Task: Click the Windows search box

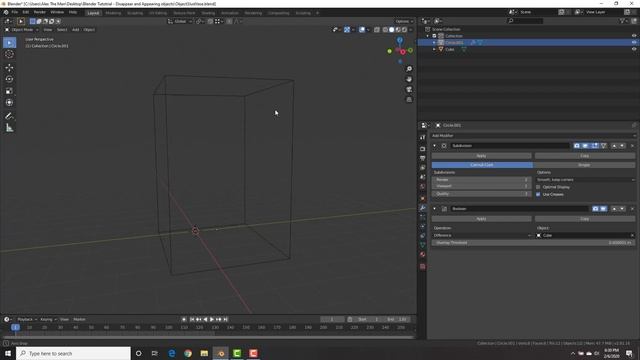Action: (x=74, y=353)
